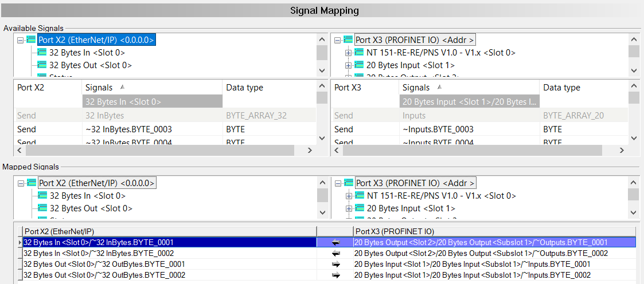Click Port X2 (EtherNet/IP) mapping column header
This screenshot has height=284, width=644.
(170, 231)
